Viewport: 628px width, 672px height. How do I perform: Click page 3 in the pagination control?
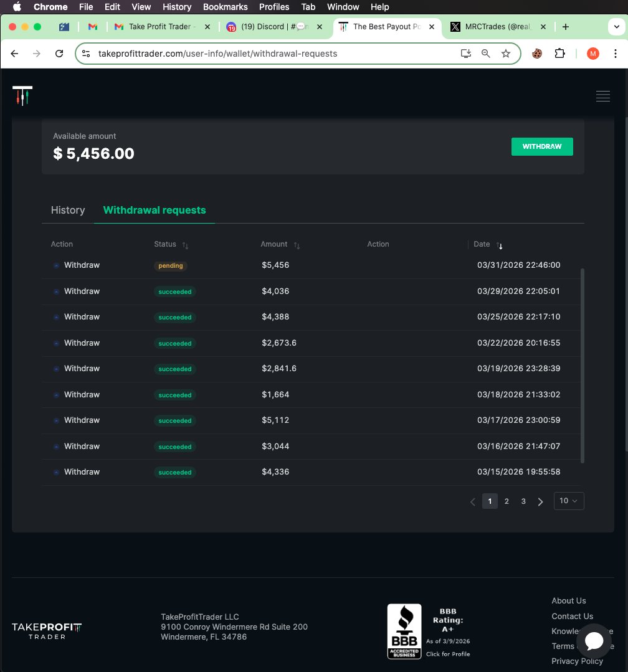tap(523, 501)
